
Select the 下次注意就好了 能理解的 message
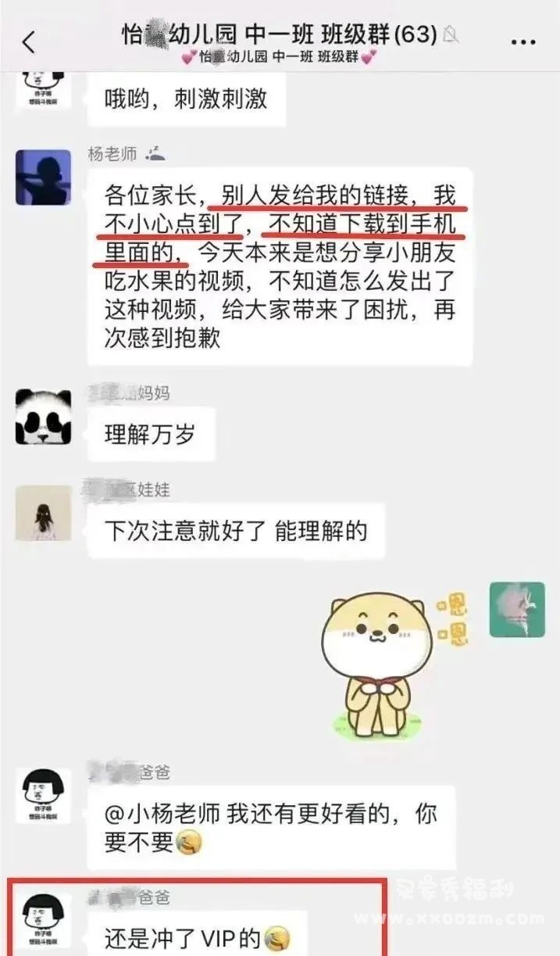236,531
